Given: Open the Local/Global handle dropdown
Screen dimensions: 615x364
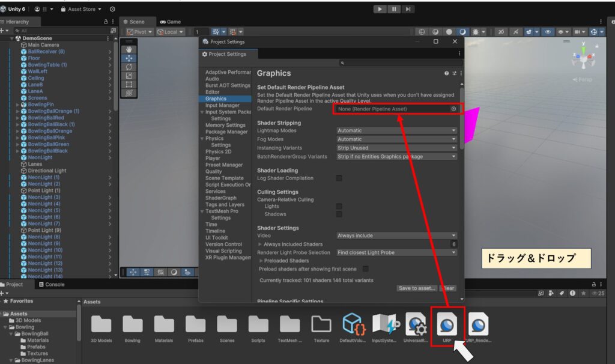Looking at the screenshot, I should click(170, 32).
